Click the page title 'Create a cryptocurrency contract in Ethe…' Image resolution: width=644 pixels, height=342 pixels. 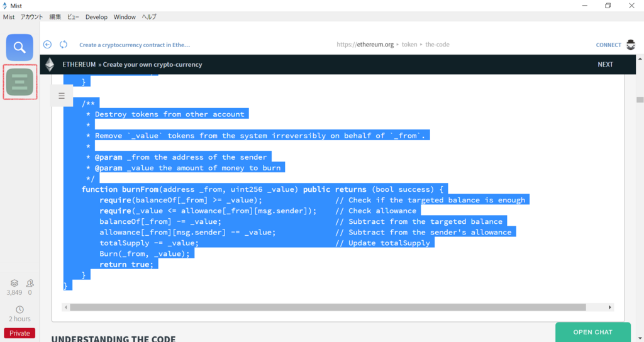coord(135,45)
